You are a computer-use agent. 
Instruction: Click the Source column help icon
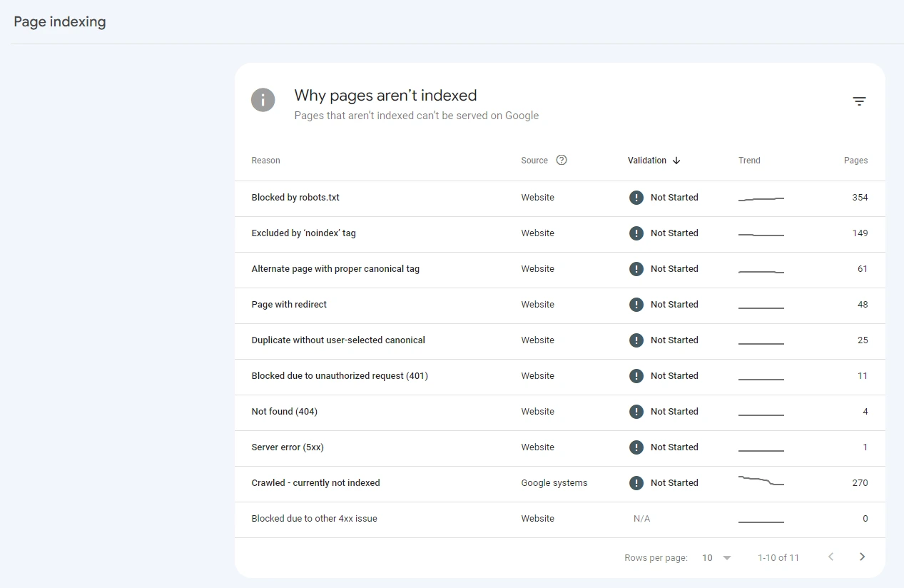point(562,160)
